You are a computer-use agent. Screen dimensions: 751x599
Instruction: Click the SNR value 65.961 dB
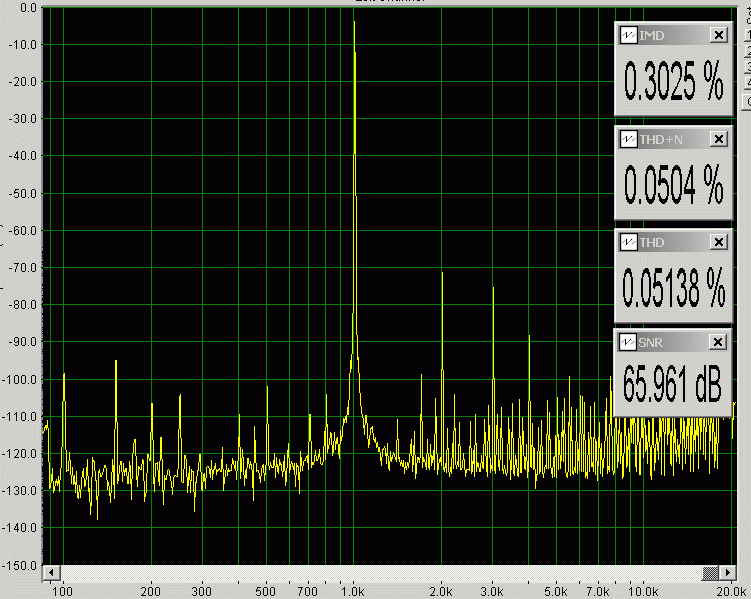672,383
